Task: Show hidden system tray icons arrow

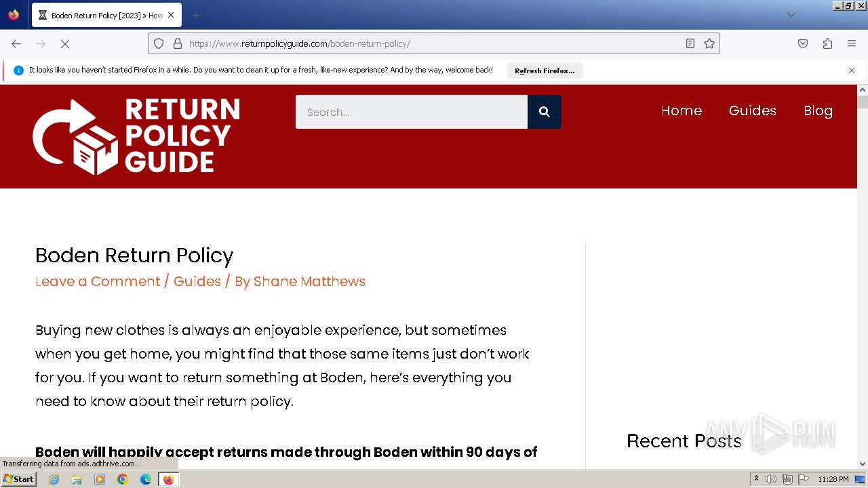Action: pos(756,479)
